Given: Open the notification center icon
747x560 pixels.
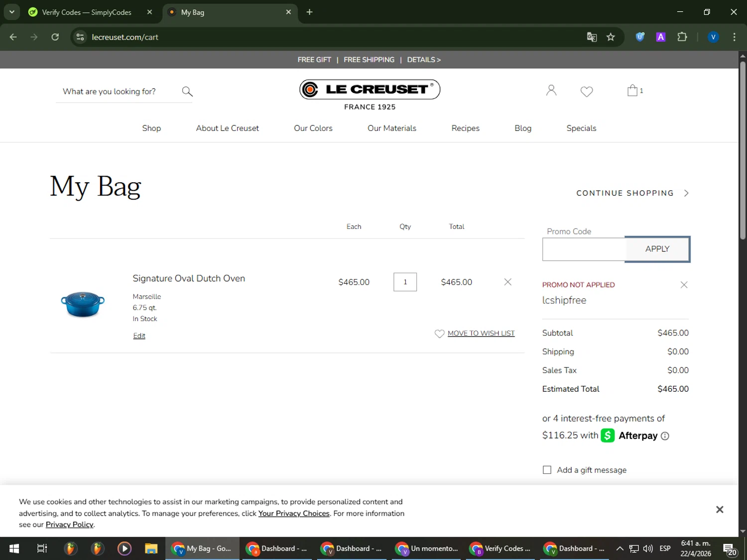Looking at the screenshot, I should click(730, 550).
